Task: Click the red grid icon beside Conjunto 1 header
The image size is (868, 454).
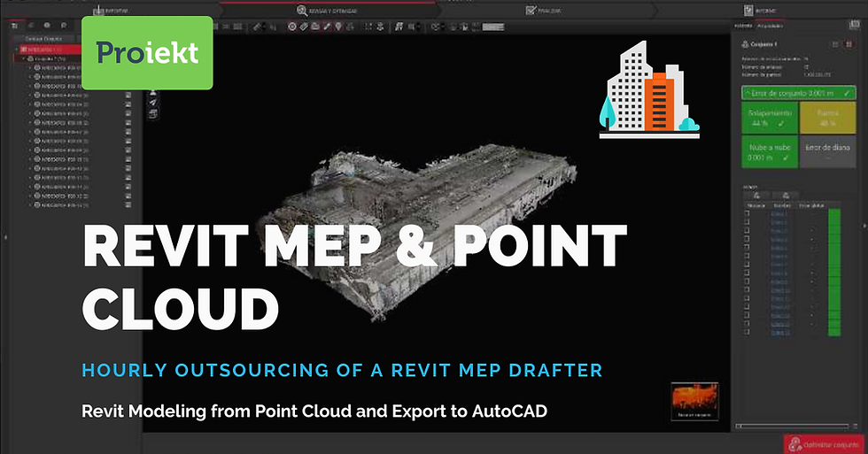Action: 849,44
